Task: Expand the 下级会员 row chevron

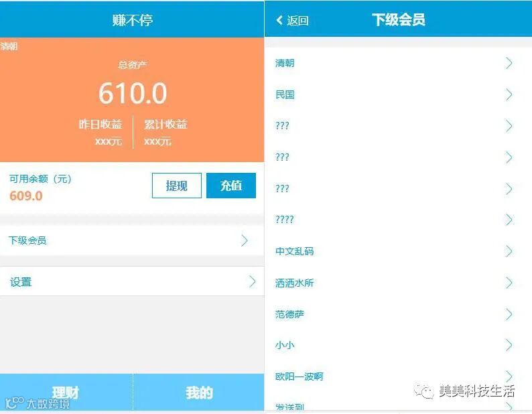Action: [245, 240]
